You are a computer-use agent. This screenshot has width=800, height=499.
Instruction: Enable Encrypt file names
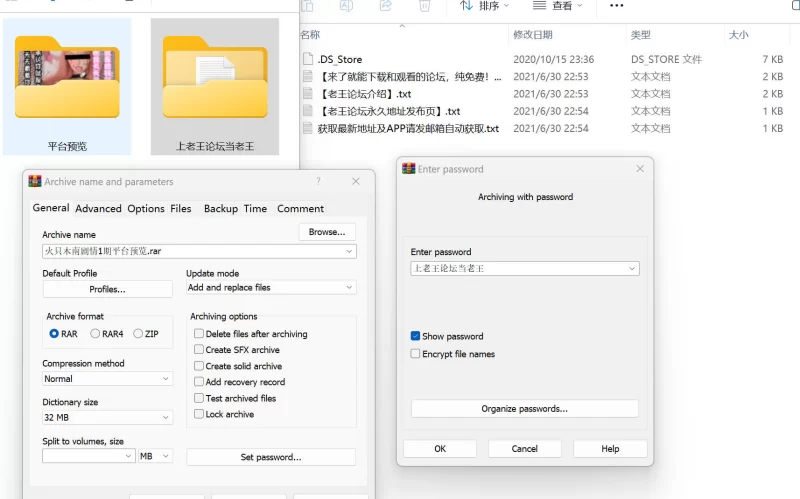point(415,354)
